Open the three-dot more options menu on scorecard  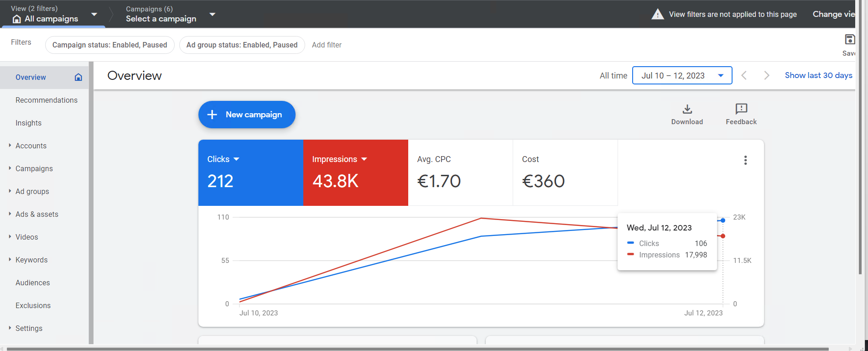click(745, 160)
